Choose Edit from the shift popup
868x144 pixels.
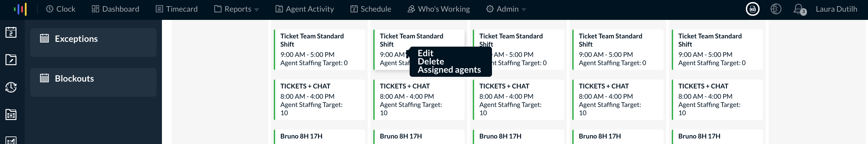pos(425,53)
